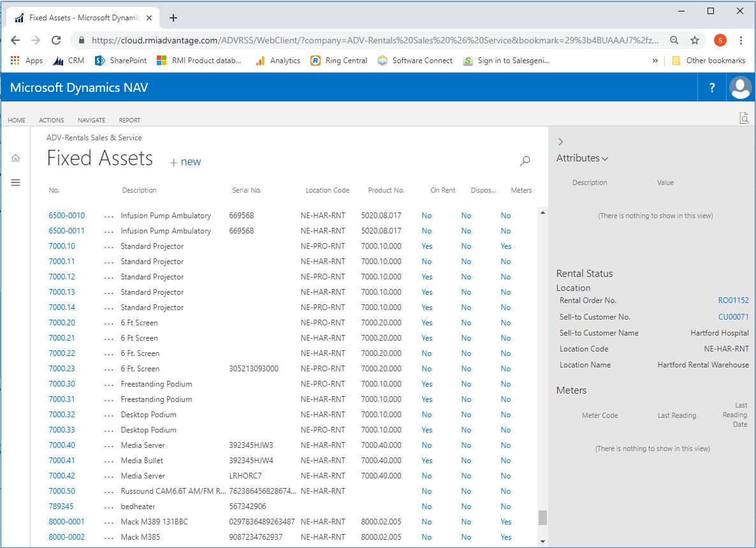The height and width of the screenshot is (548, 756).
Task: Open the ACTIONS menu
Action: [51, 120]
